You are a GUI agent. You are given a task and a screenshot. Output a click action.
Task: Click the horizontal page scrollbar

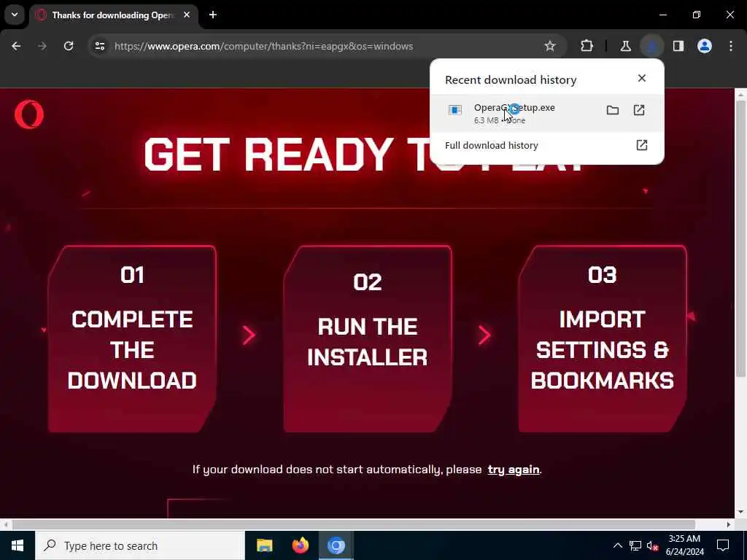[x=354, y=524]
